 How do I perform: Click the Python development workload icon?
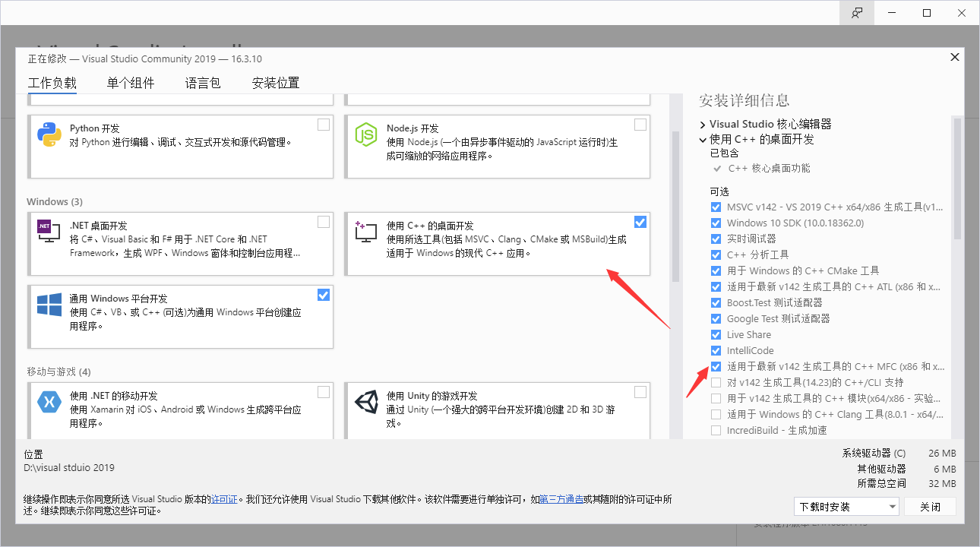[49, 134]
